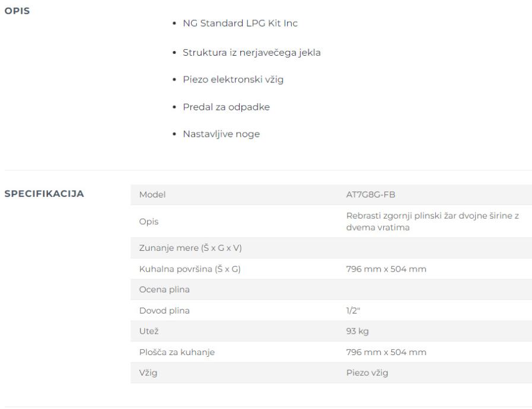Select the AT7G8G-FB model value

tap(371, 194)
